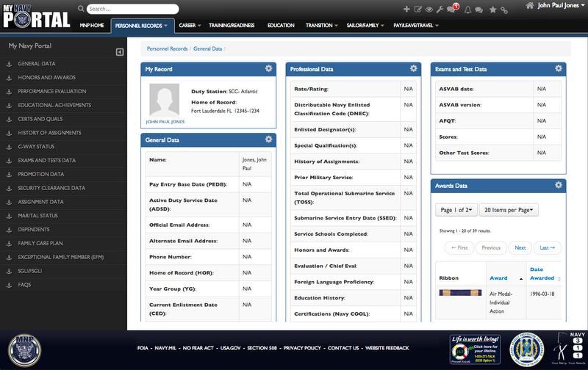588x370 pixels.
Task: Open the Training/Readiness menu
Action: point(232,25)
